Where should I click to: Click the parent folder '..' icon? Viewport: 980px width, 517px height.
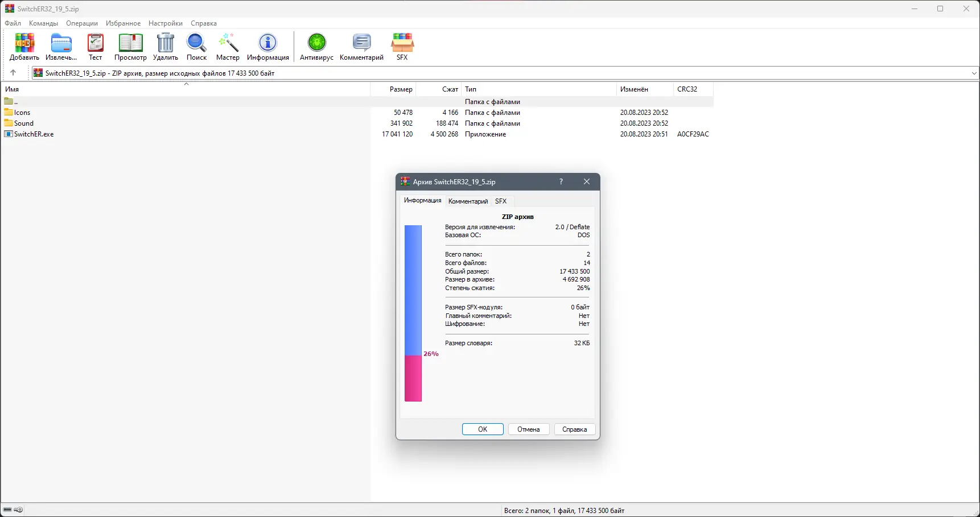tap(9, 102)
